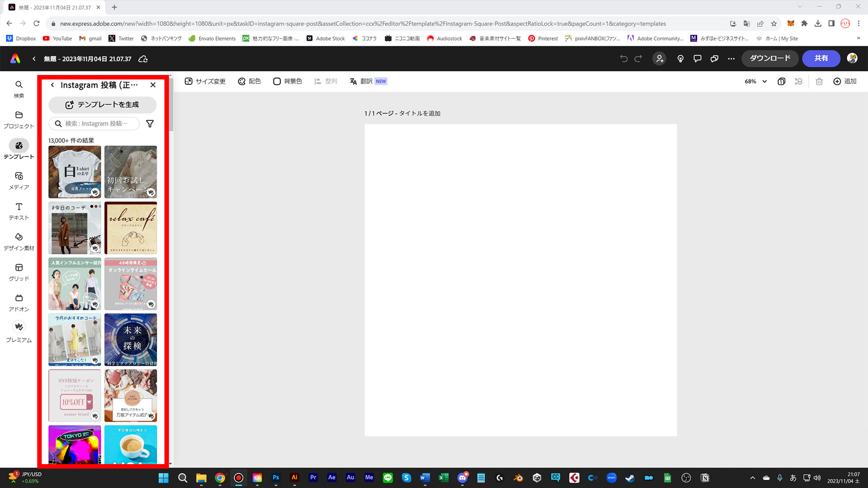Expand the zoom level dropdown at 68%
The image size is (868, 488).
755,81
